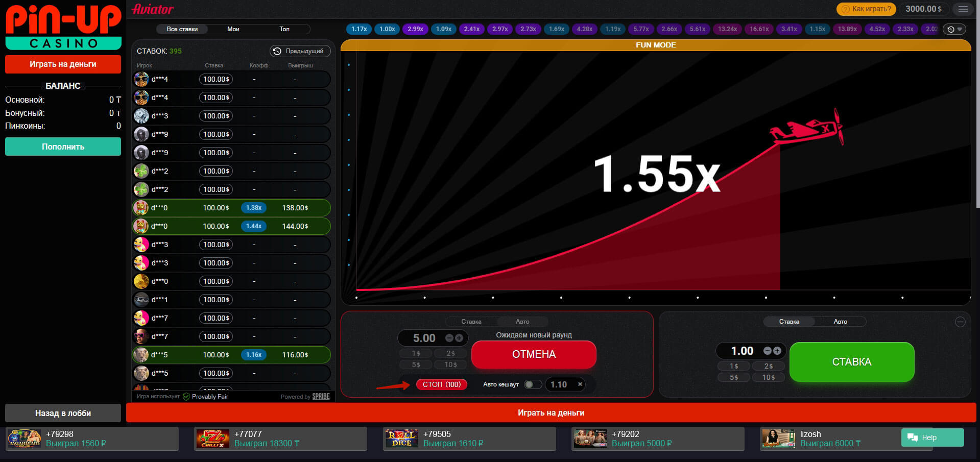Click the 13.89x multiplier pill
This screenshot has height=462, width=980.
847,29
